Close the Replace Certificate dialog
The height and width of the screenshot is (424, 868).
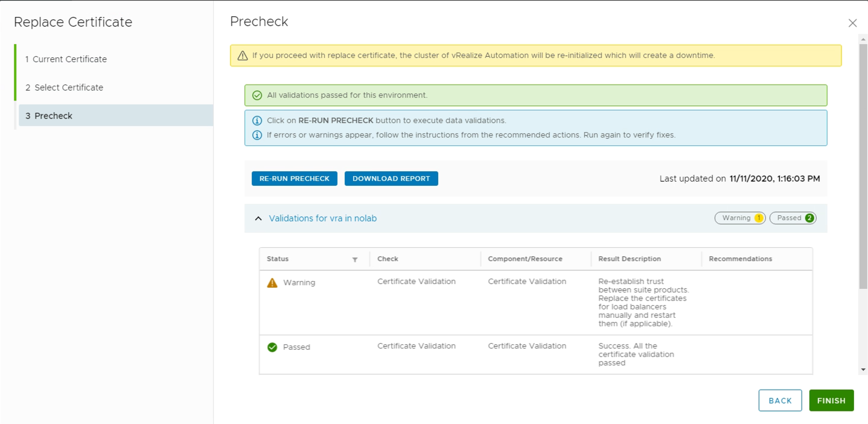click(x=852, y=23)
